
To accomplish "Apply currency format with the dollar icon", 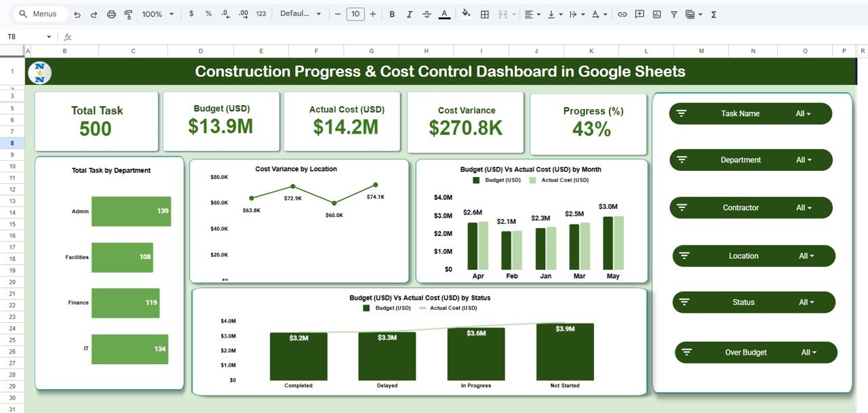I will pyautogui.click(x=191, y=14).
